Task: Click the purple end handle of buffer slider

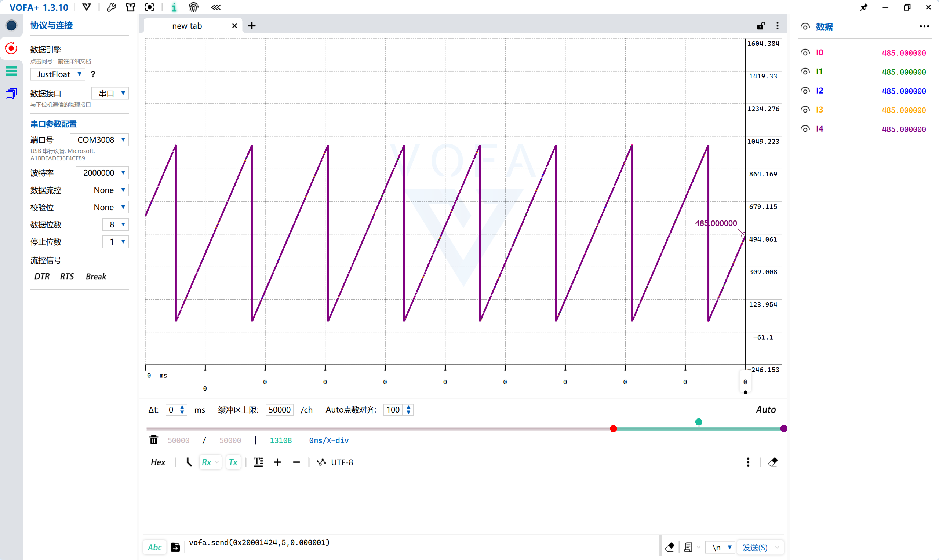Action: click(784, 429)
